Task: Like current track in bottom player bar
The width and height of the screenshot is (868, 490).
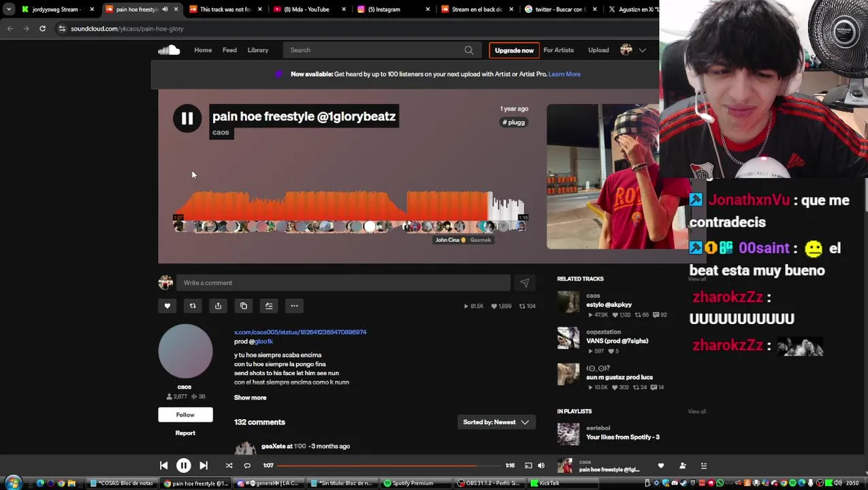Action: click(661, 465)
